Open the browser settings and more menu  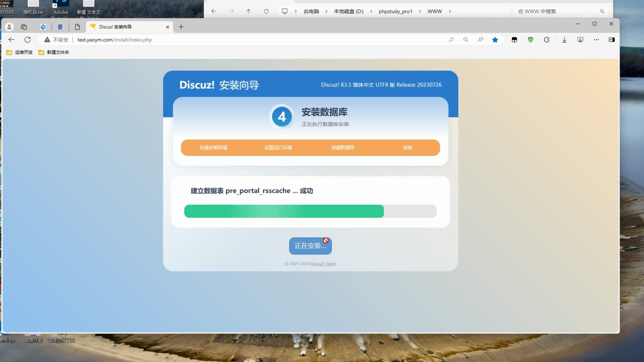tap(596, 40)
